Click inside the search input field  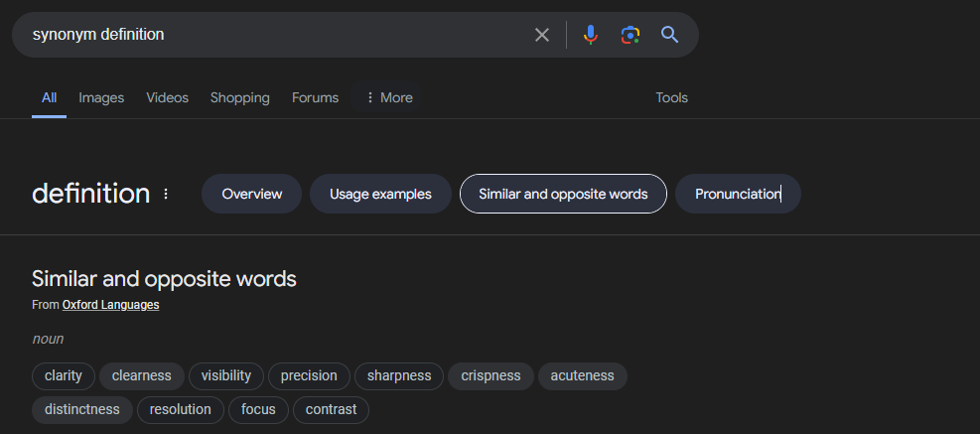(275, 35)
